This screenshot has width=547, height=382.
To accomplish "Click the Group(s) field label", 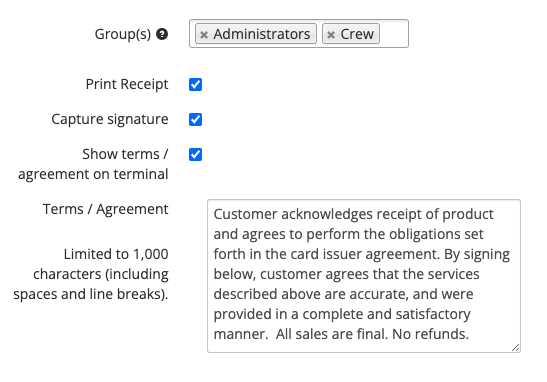I will click(x=123, y=34).
